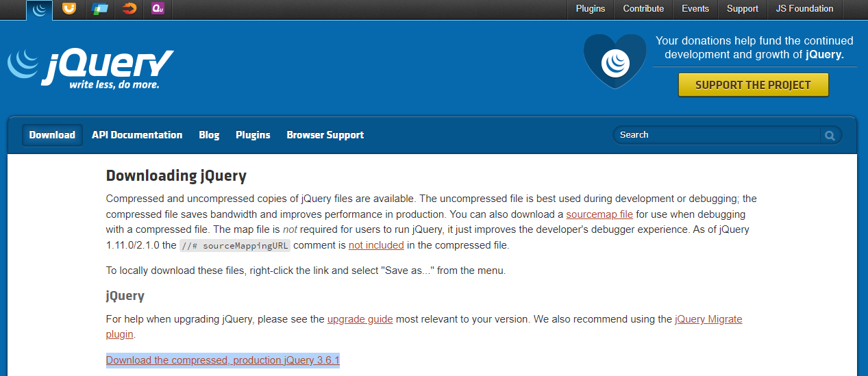Follow the sourcemap file link
The width and height of the screenshot is (868, 376).
click(x=599, y=214)
